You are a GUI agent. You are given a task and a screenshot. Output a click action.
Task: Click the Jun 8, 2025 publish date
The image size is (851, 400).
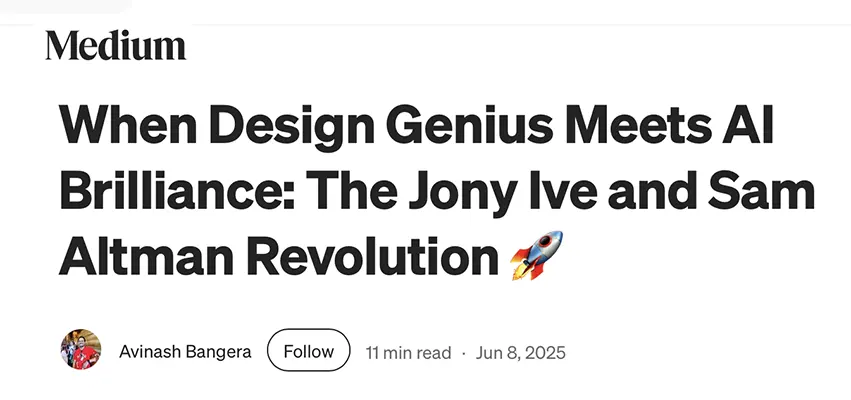pyautogui.click(x=520, y=353)
